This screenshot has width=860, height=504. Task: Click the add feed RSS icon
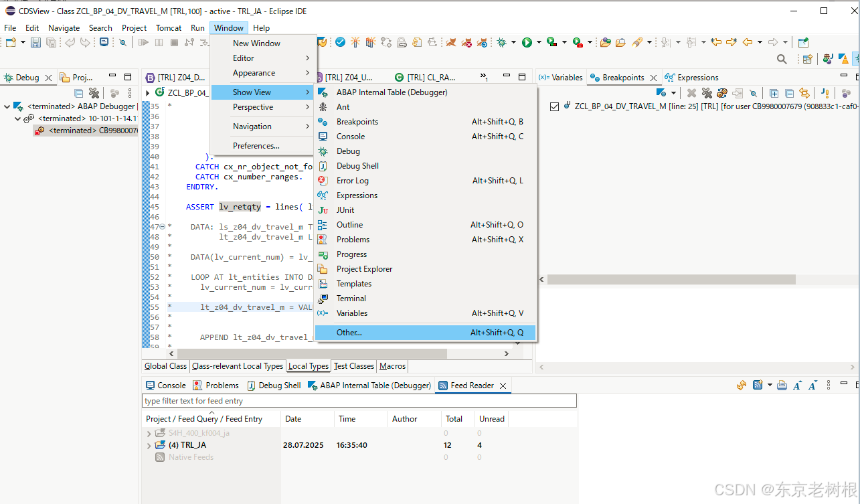(x=758, y=385)
